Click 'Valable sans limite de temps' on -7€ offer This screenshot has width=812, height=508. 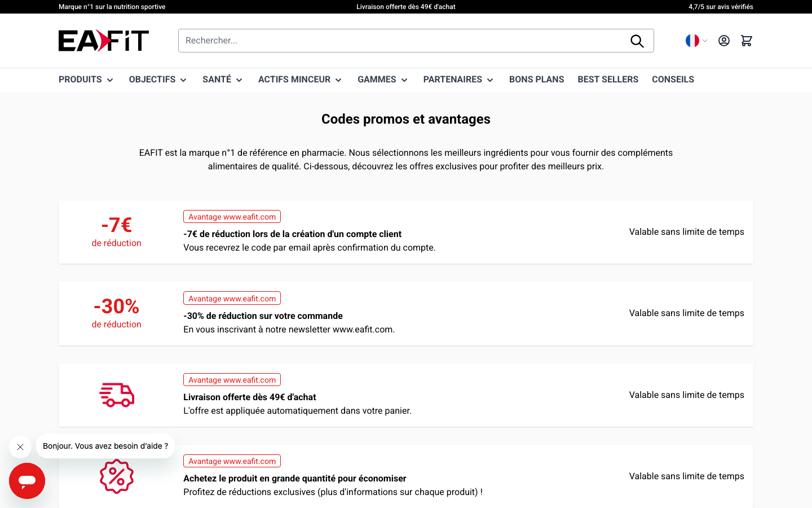point(686,232)
